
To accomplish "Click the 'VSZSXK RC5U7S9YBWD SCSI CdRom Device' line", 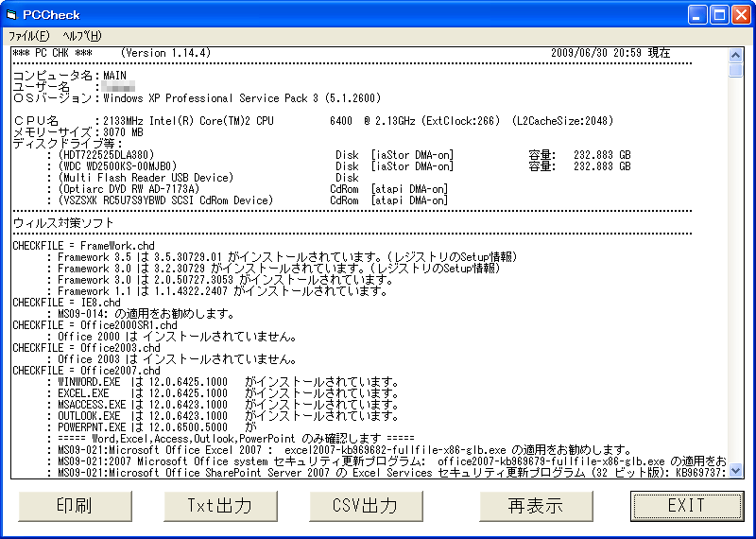I will pos(248,200).
